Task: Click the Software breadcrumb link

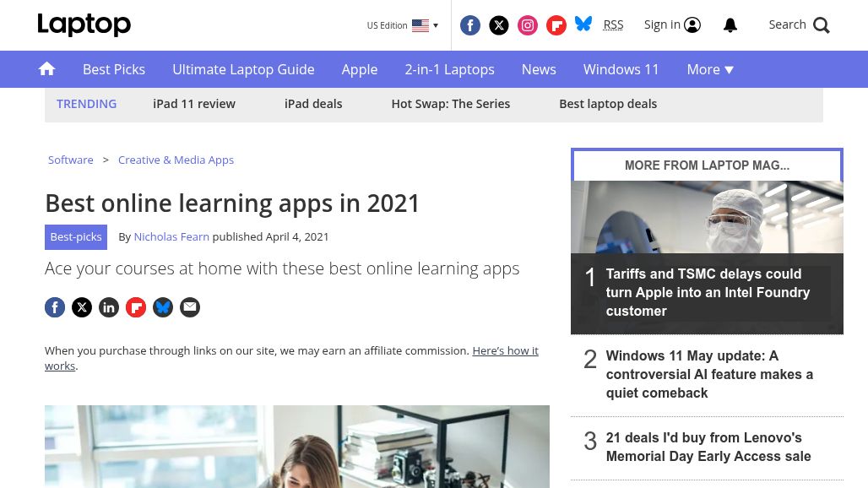Action: [x=71, y=160]
